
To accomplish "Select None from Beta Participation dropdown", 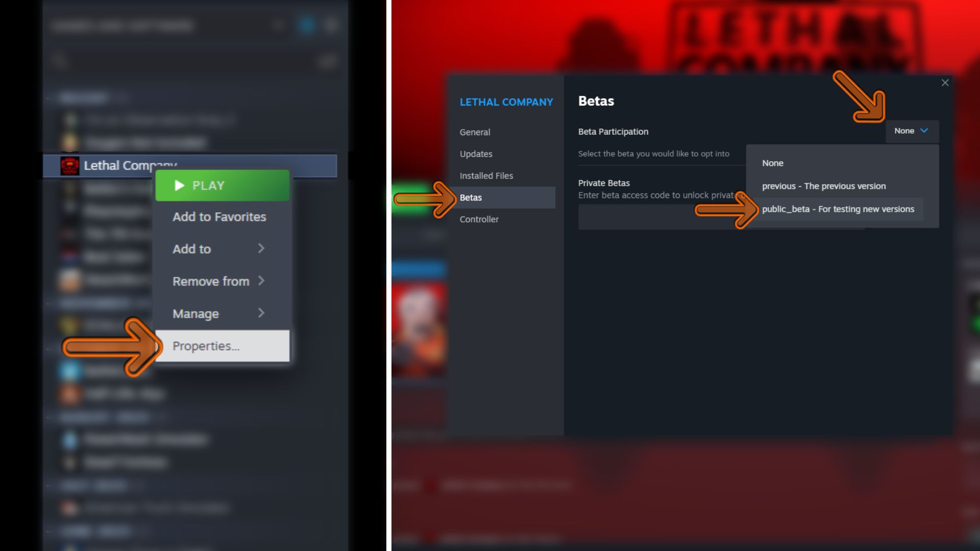I will click(773, 162).
